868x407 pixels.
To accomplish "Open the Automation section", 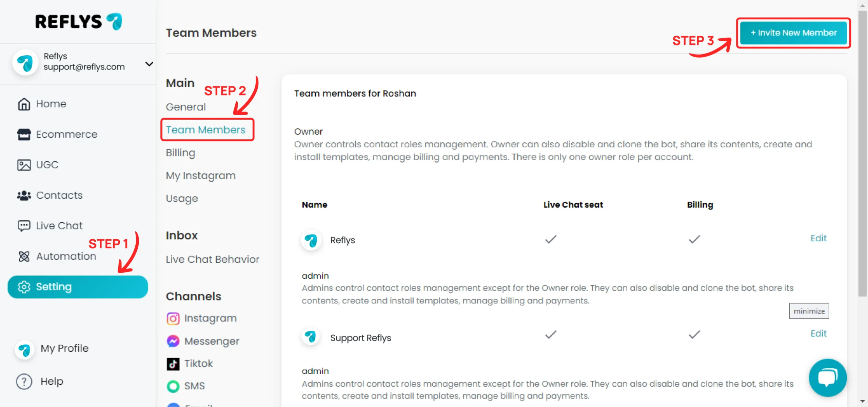I will 66,256.
